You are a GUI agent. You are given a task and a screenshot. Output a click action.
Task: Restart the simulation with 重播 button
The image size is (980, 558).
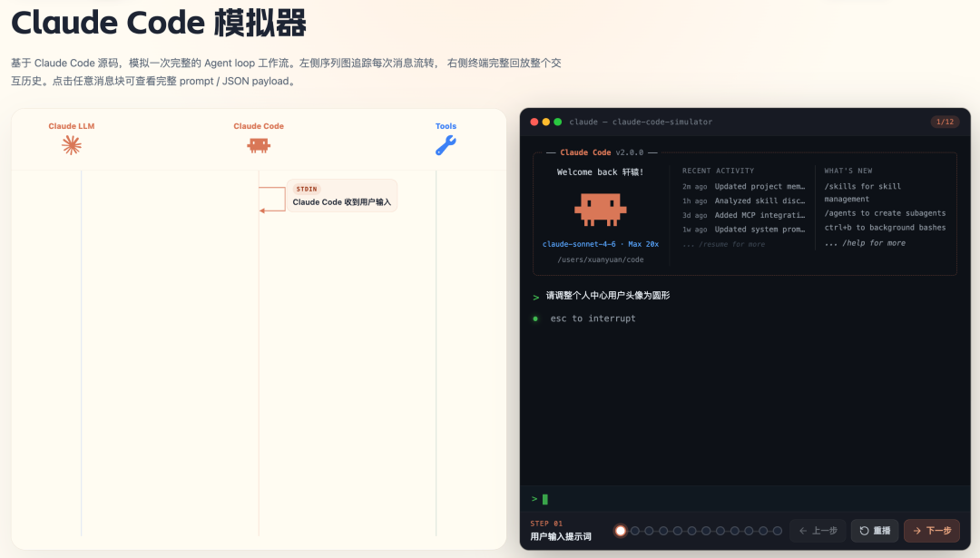click(875, 531)
